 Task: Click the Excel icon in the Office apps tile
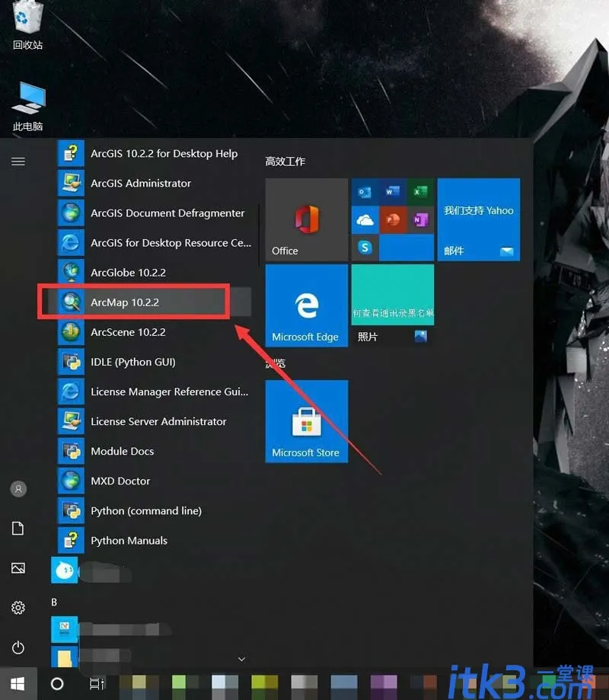(420, 192)
